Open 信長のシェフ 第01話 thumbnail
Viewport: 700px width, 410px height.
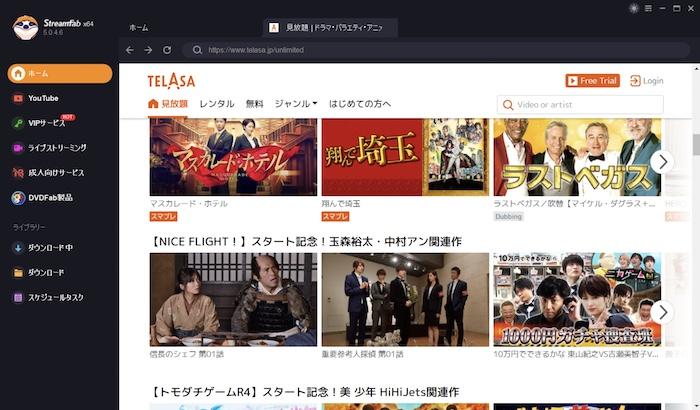pos(233,300)
